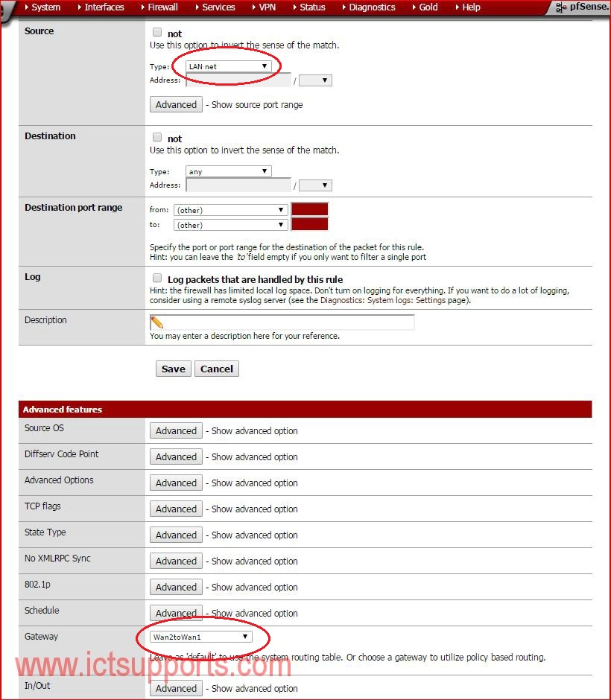Click the pencil icon in Description
This screenshot has width=611, height=700.
click(x=156, y=322)
